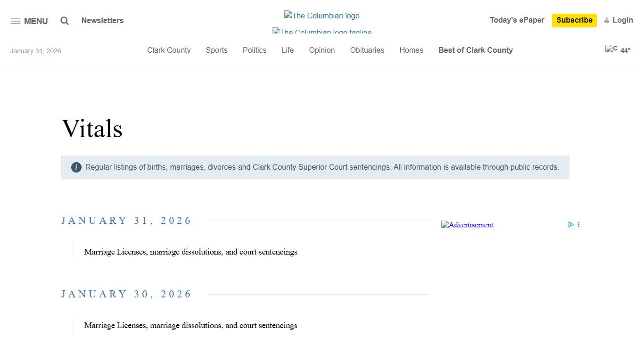Open Today's ePaper

coord(517,20)
